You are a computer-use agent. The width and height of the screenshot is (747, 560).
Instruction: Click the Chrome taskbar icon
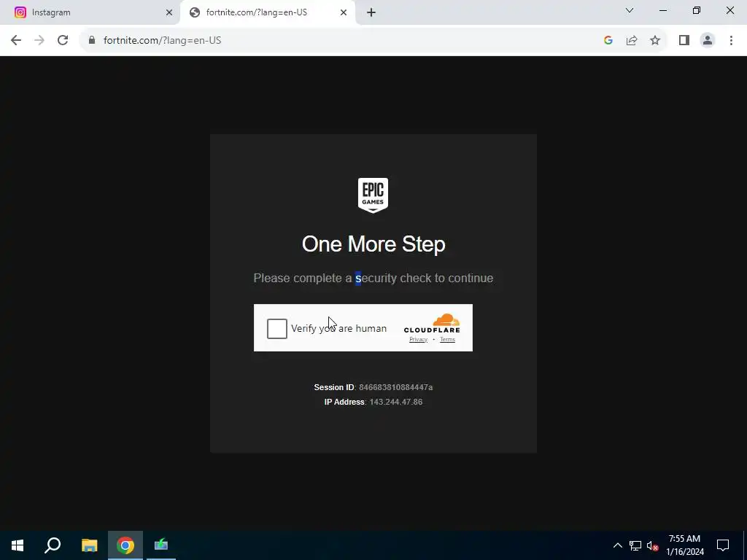pos(125,545)
